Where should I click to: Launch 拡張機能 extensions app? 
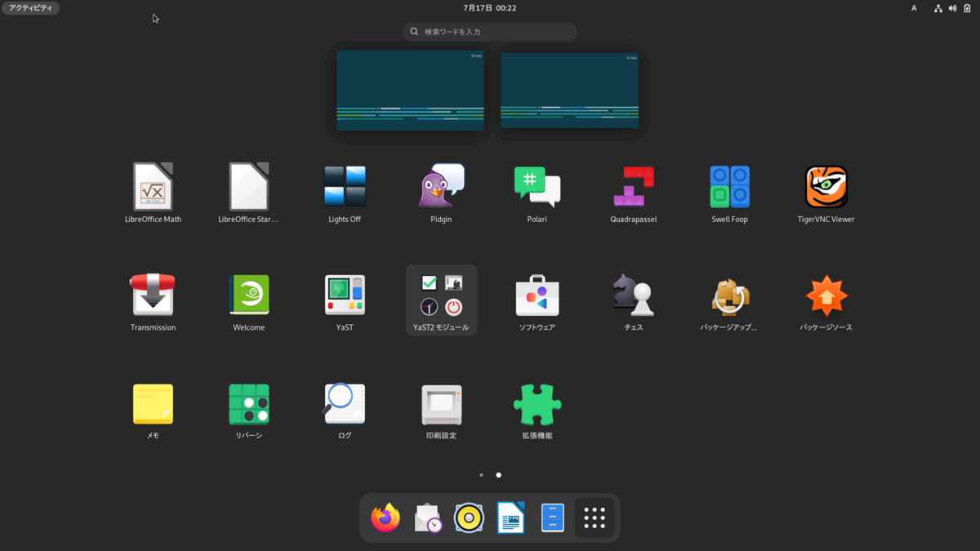click(537, 410)
